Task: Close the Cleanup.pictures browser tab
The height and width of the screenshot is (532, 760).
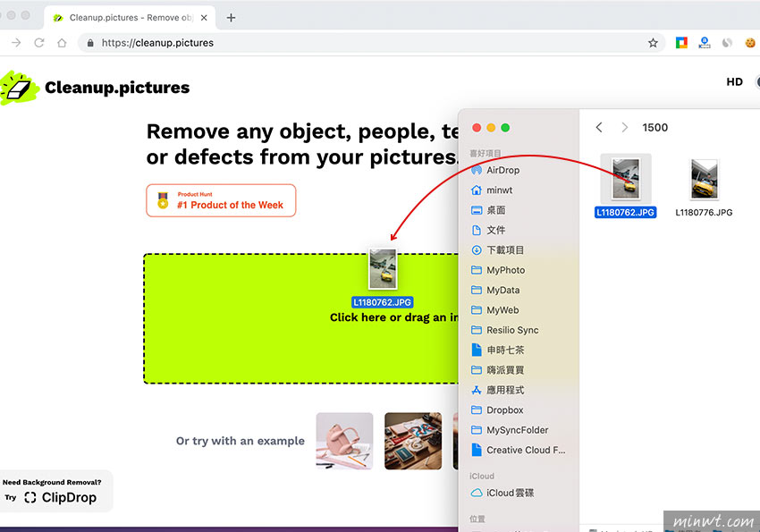Action: point(204,18)
